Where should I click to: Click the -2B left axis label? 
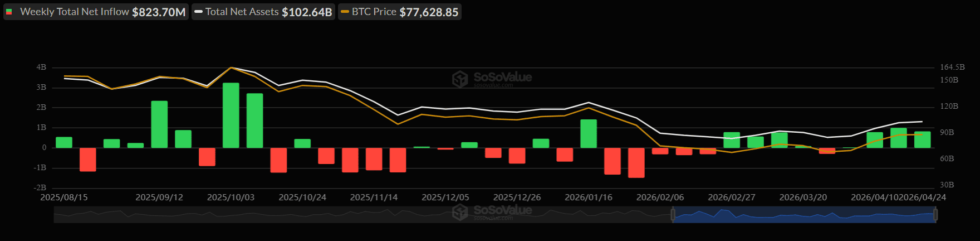pos(40,188)
